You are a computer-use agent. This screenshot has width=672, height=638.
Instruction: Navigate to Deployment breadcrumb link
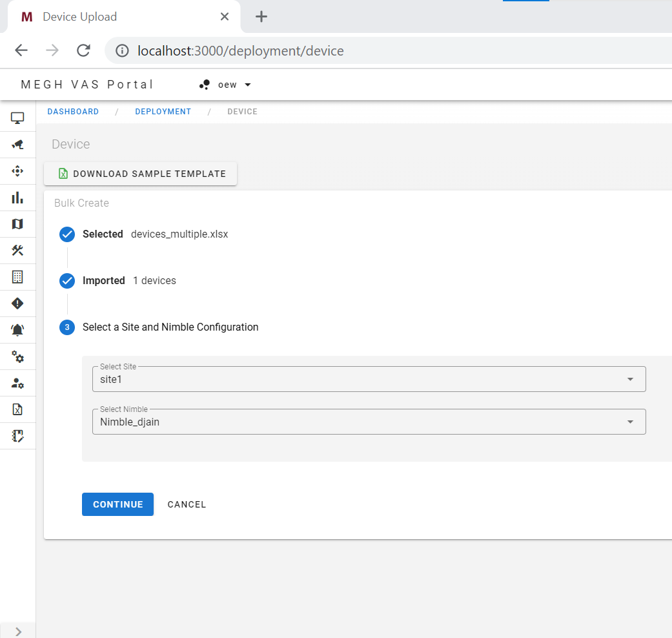[163, 112]
